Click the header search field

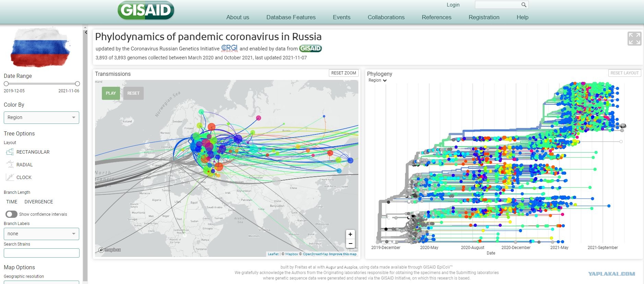tap(498, 5)
